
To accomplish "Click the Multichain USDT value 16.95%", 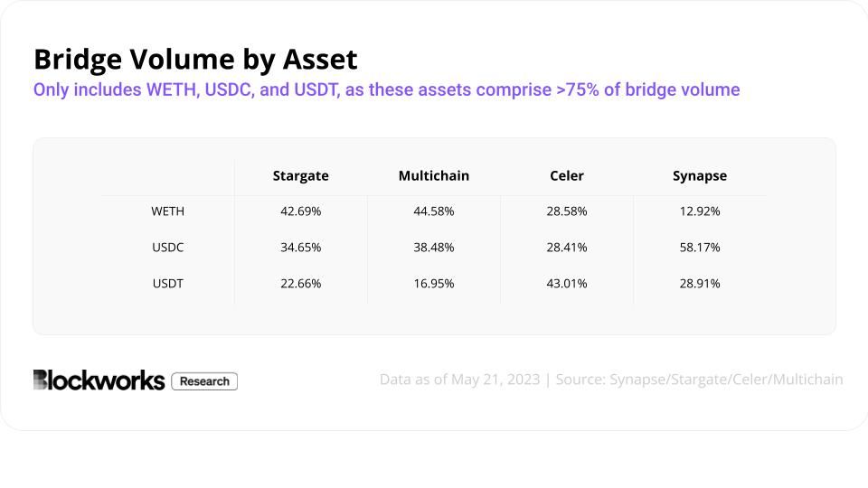I will pos(434,284).
